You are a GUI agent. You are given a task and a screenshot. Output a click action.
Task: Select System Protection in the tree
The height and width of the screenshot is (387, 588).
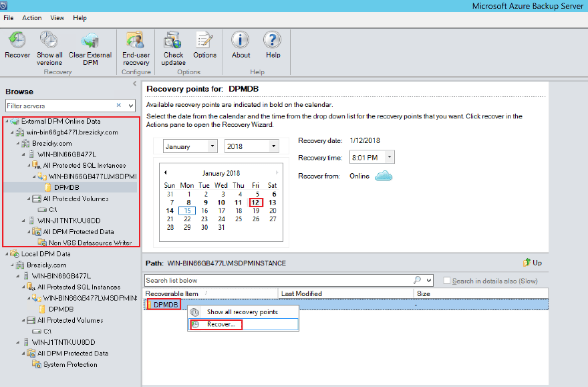click(70, 364)
